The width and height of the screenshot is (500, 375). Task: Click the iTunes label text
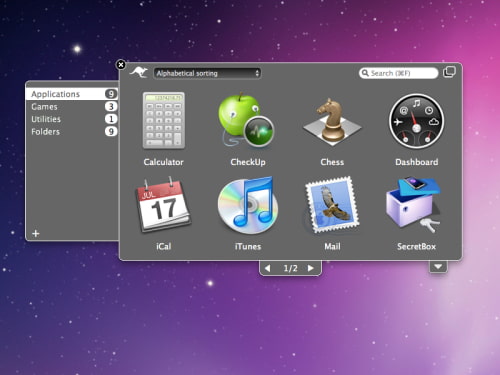pos(248,246)
